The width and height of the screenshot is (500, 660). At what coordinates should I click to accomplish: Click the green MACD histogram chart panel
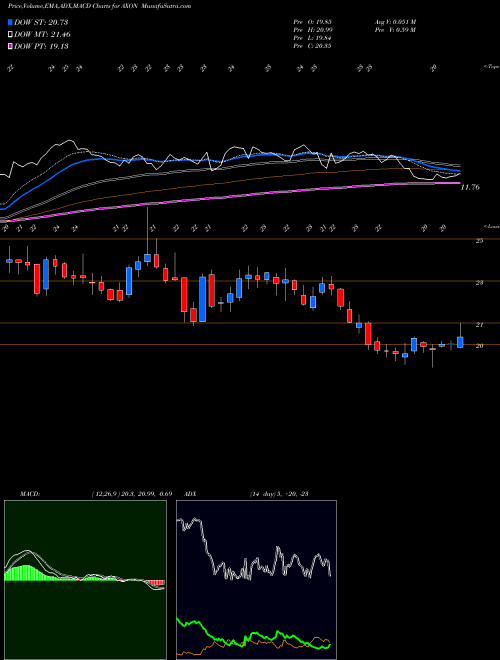click(85, 580)
